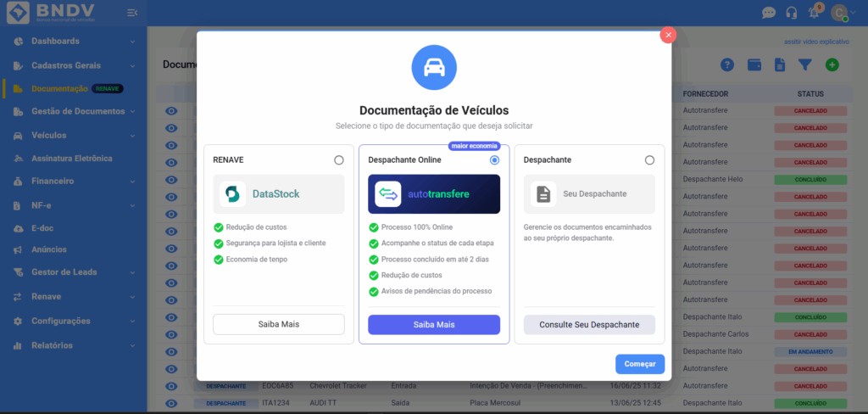Select the Despachante Online radio option

494,160
